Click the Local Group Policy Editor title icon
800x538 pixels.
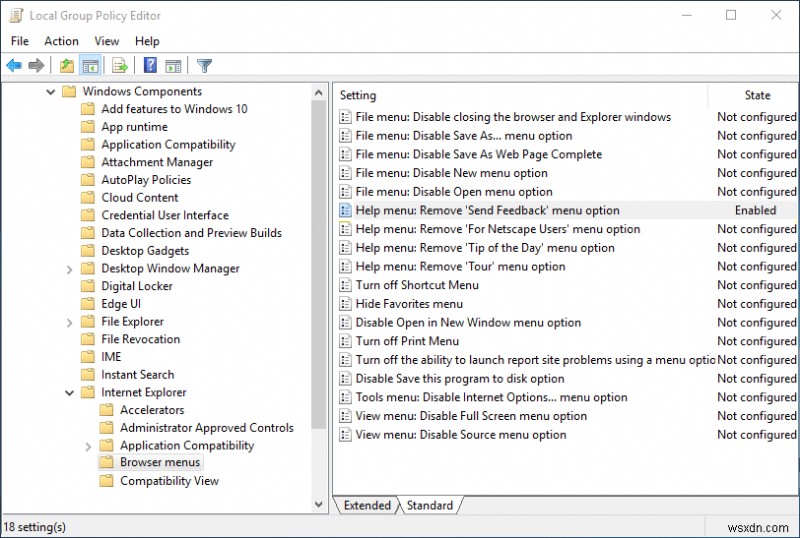point(16,15)
